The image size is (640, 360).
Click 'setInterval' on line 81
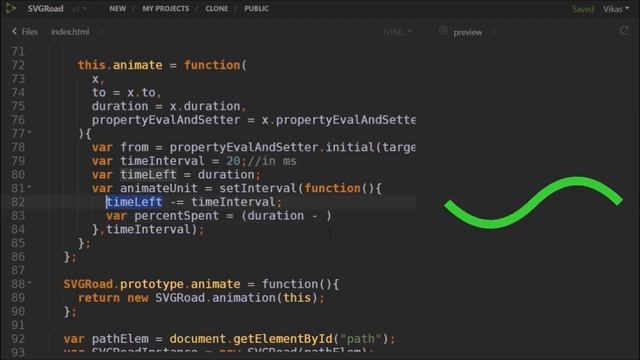click(258, 188)
